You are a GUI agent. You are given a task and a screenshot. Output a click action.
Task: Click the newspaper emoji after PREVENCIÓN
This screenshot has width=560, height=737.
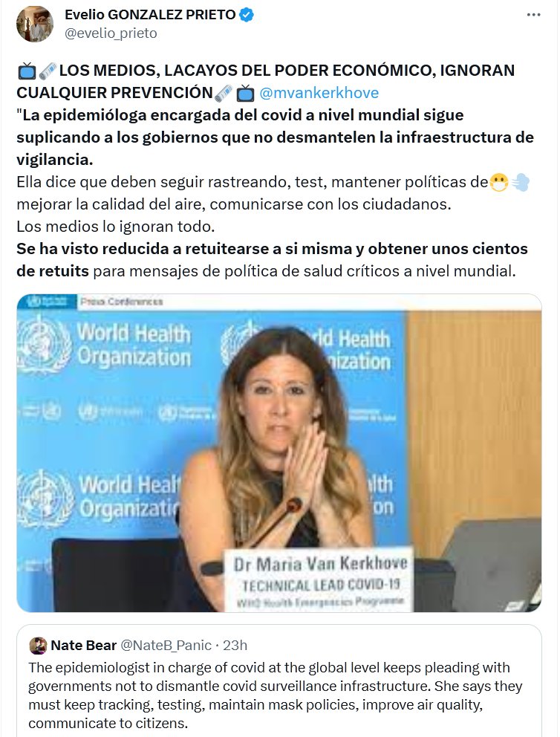224,93
